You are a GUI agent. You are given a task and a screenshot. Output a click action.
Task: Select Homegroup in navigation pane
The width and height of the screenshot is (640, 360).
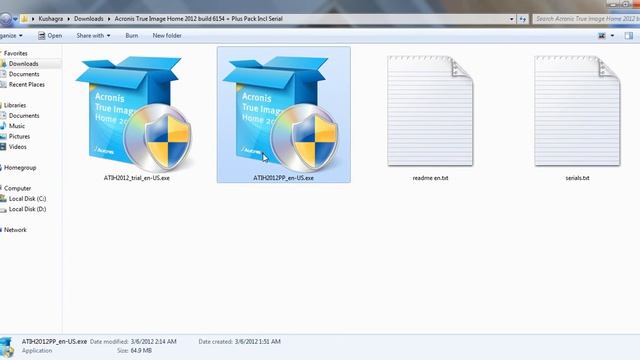(x=20, y=168)
